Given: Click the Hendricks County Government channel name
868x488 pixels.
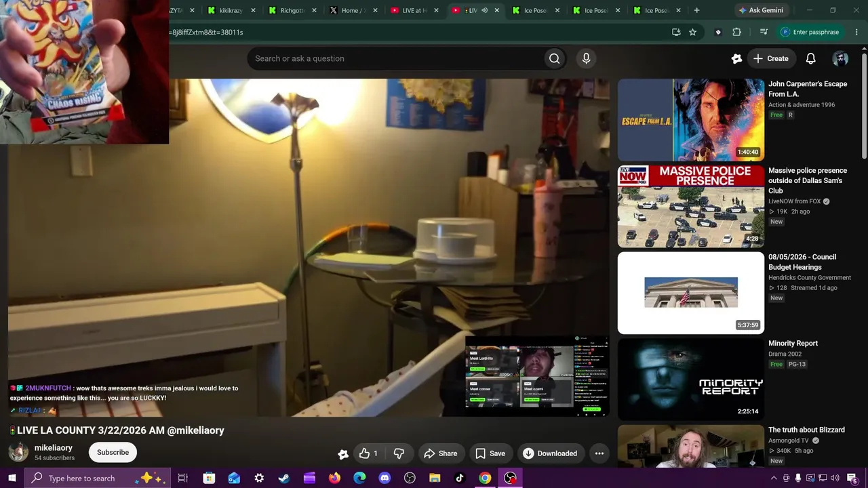Looking at the screenshot, I should (810, 277).
